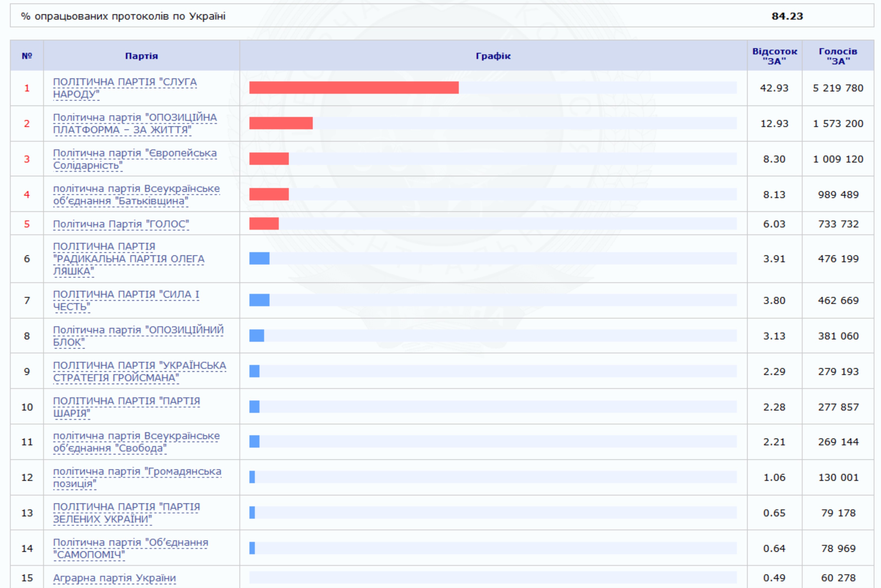Open 'Європейська Солідарність' party link

[135, 159]
